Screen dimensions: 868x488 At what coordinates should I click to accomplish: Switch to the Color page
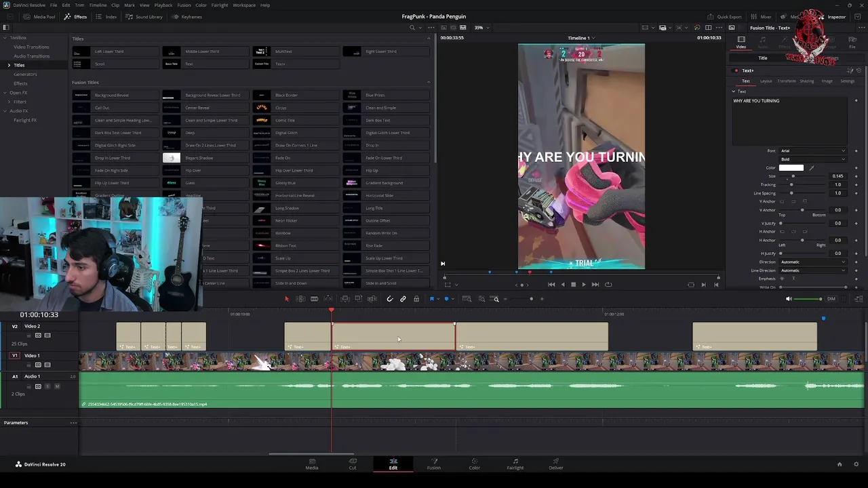475,464
